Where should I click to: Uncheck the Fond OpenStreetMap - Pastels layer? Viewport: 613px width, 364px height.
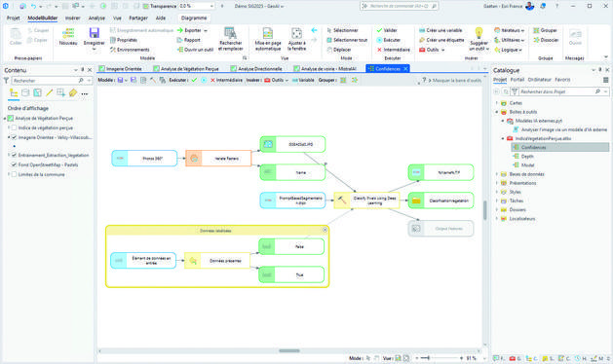pyautogui.click(x=14, y=164)
